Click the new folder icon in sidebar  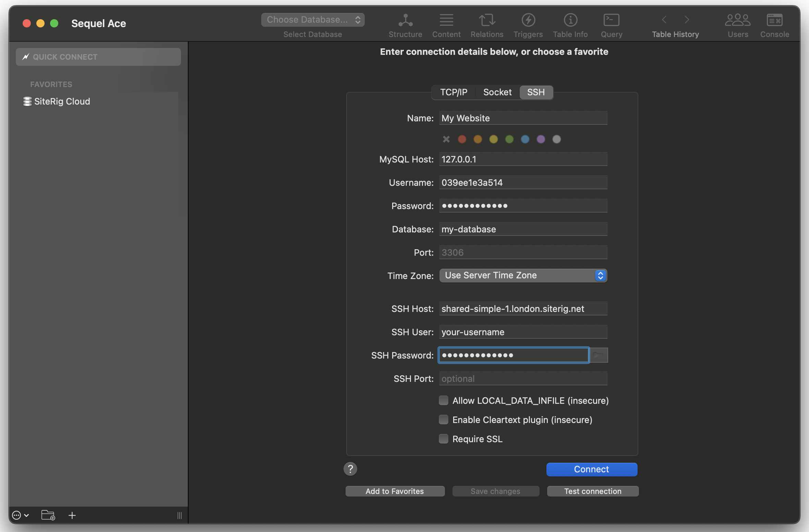click(x=48, y=515)
